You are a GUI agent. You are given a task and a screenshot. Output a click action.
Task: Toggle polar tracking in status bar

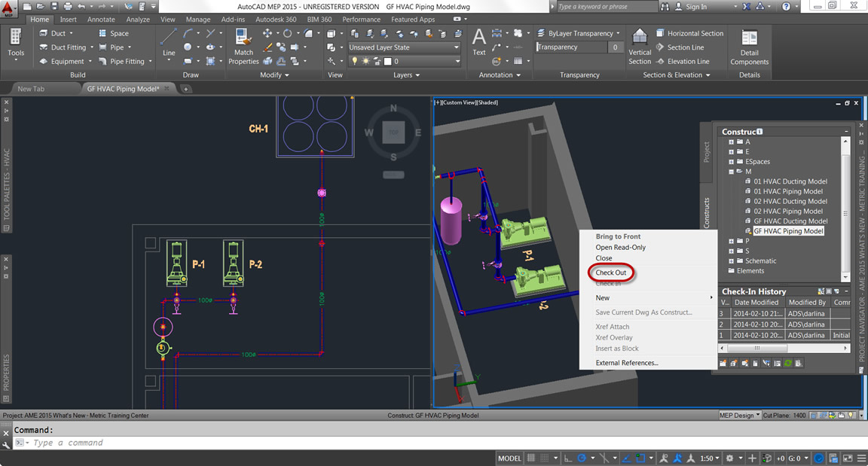coord(582,458)
